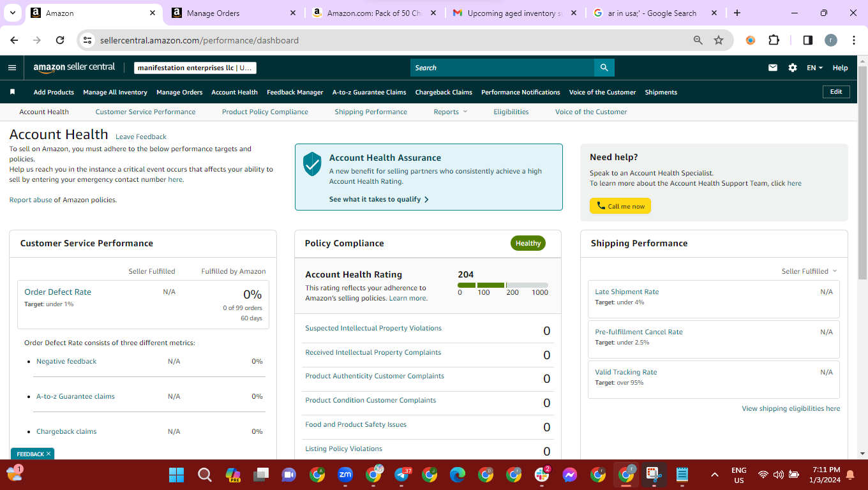Viewport: 868px width, 490px height.
Task: Open the Product Policy Compliance tab
Action: 265,112
